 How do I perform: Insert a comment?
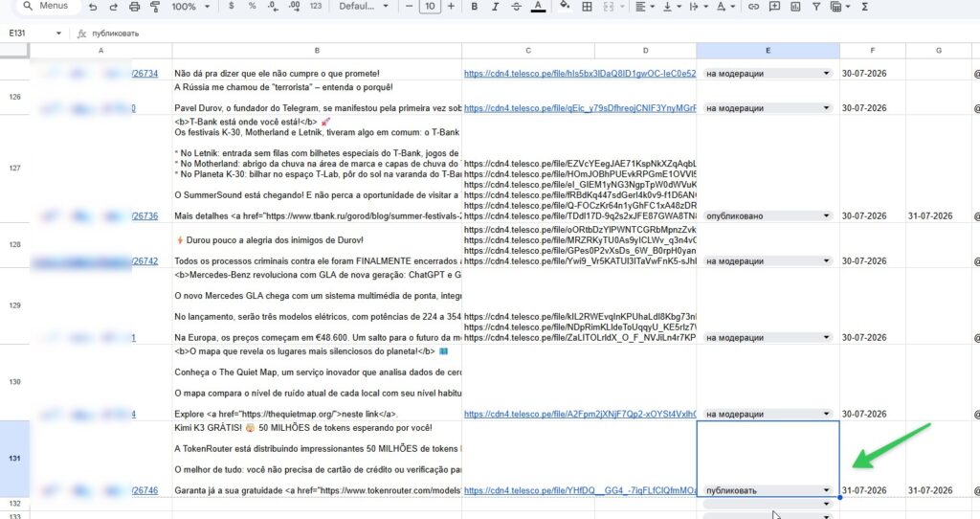[x=774, y=7]
